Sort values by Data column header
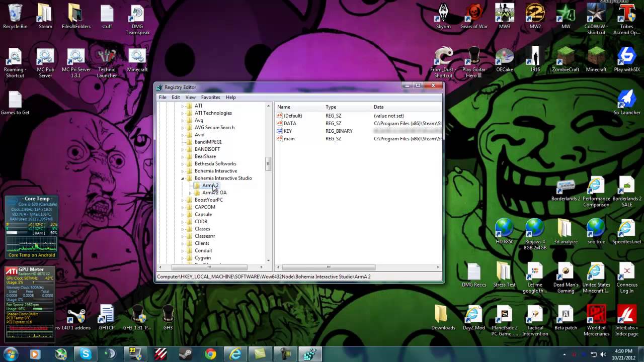The image size is (644, 362). pyautogui.click(x=407, y=107)
